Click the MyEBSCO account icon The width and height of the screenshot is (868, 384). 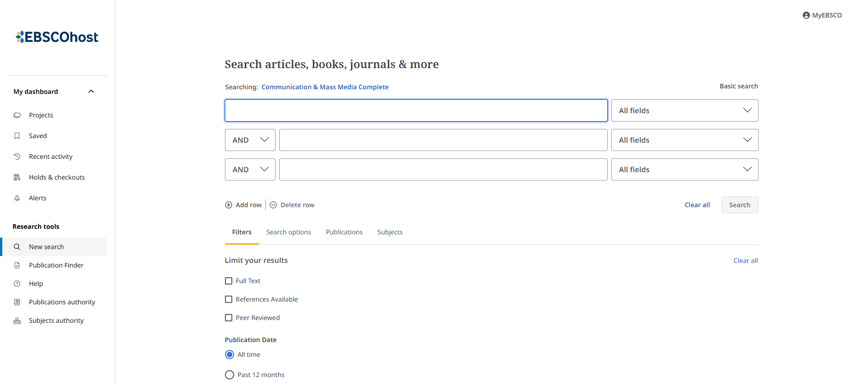coord(806,15)
